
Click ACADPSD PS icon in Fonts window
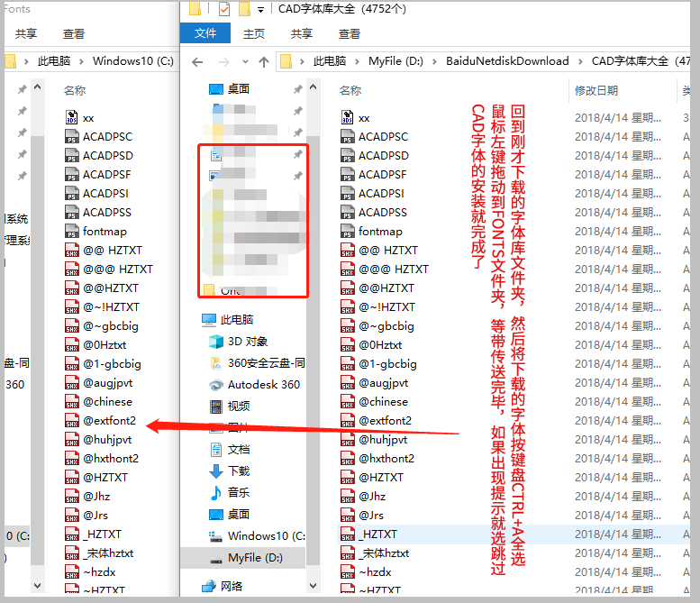tap(71, 155)
